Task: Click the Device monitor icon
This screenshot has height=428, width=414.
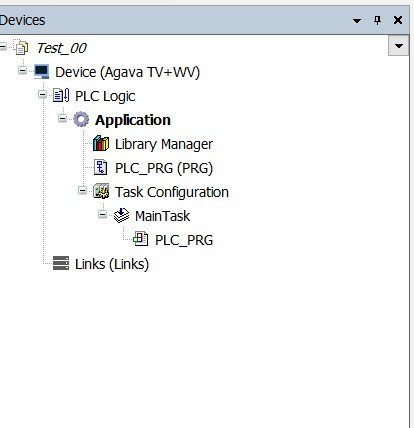Action: tap(42, 72)
